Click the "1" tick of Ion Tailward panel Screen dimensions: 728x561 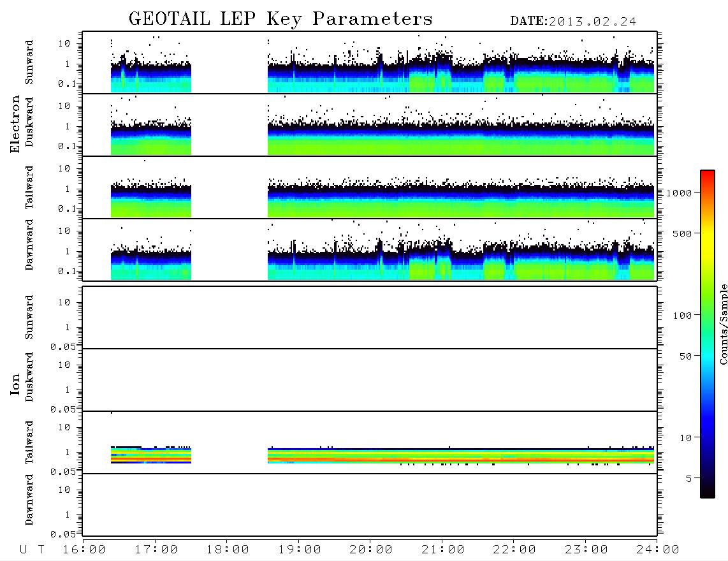click(x=68, y=452)
